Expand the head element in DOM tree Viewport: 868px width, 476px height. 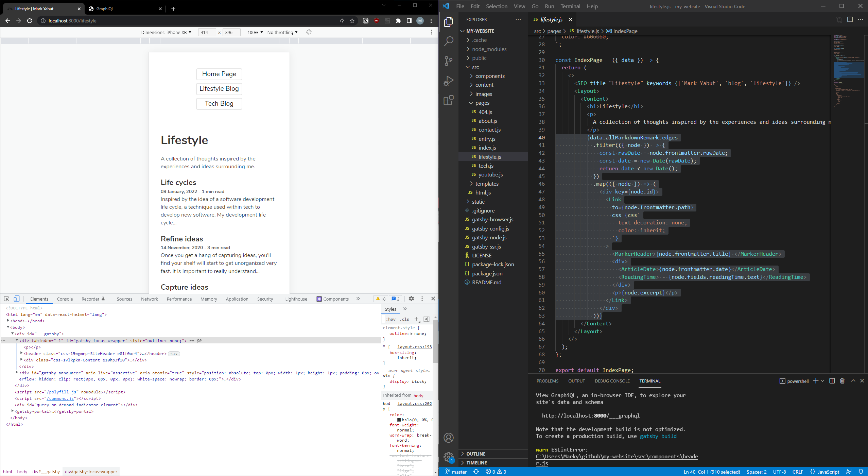(x=8, y=321)
